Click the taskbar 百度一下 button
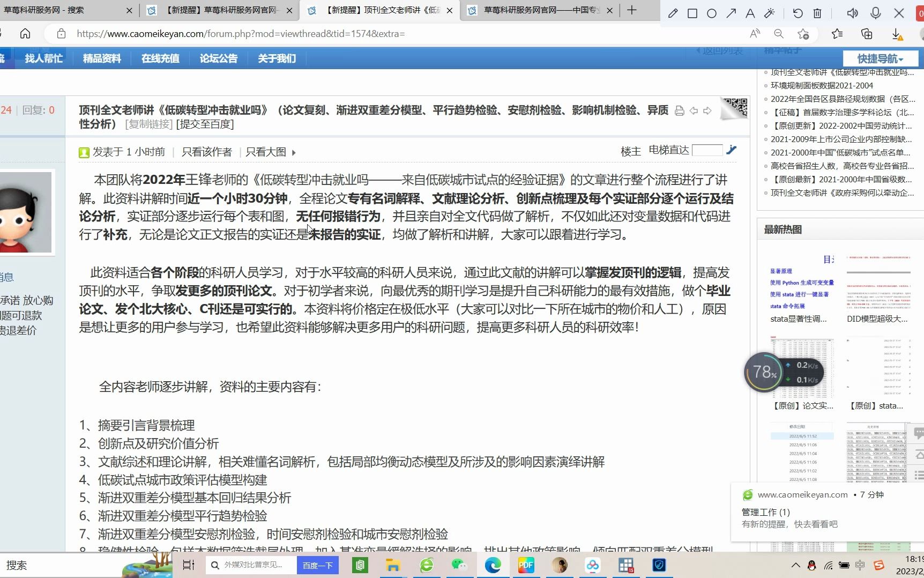 318,565
